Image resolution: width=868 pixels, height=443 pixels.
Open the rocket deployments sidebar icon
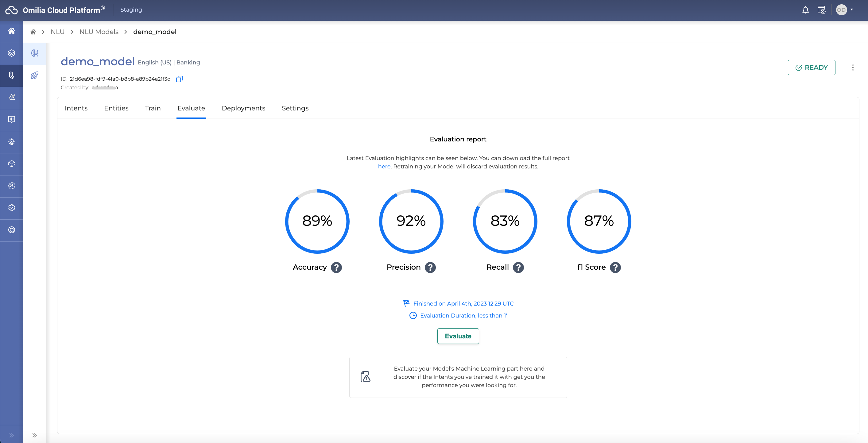(35, 75)
